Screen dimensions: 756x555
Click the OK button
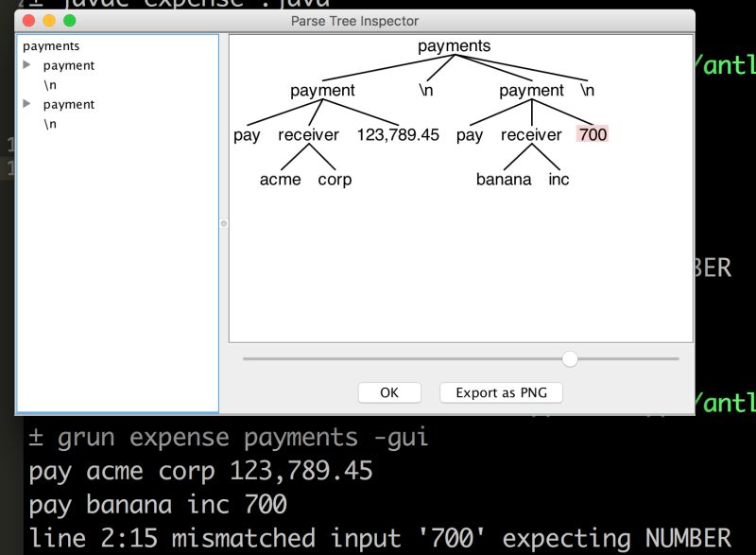pyautogui.click(x=389, y=392)
